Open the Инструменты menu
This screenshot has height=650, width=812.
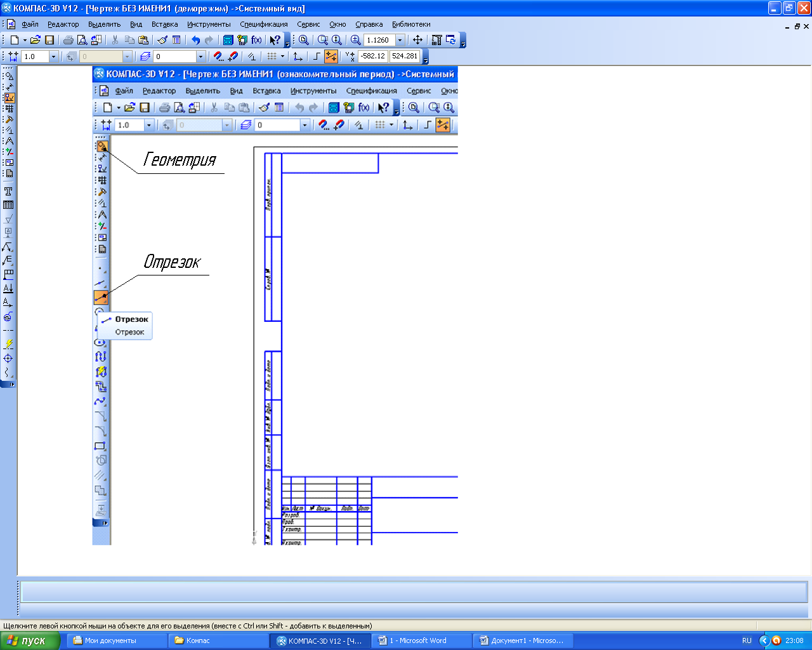209,24
